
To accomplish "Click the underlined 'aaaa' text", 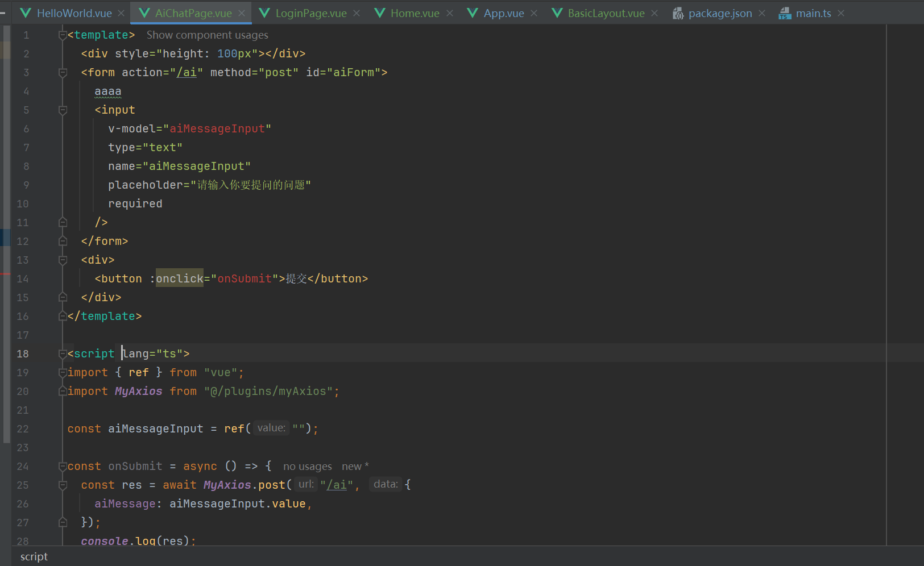I will [x=108, y=91].
